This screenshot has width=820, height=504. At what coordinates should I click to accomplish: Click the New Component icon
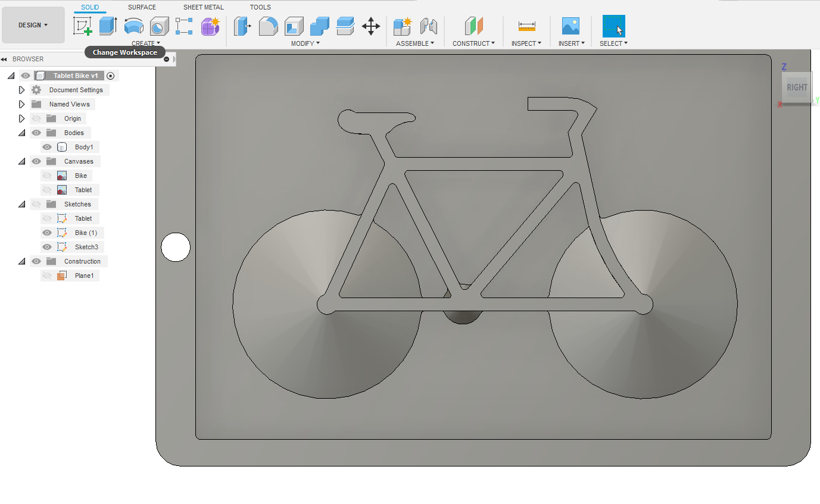pos(403,26)
